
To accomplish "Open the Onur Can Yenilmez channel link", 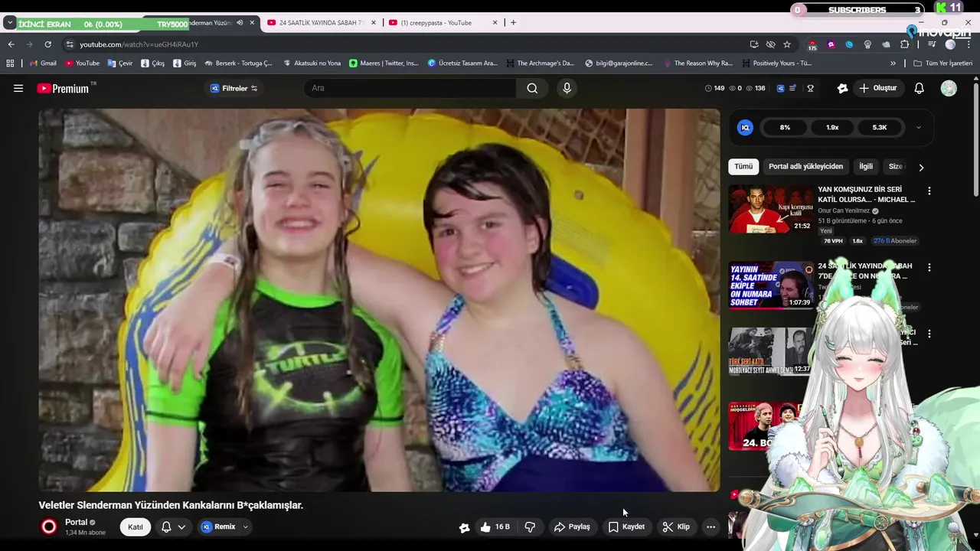I will point(844,211).
